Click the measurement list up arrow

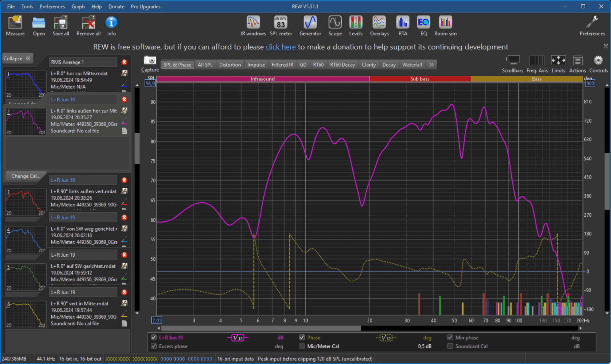pos(137,85)
